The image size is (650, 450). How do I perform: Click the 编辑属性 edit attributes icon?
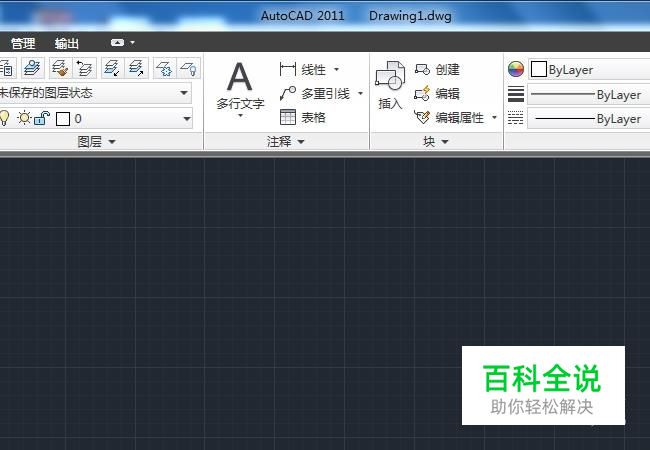(422, 117)
